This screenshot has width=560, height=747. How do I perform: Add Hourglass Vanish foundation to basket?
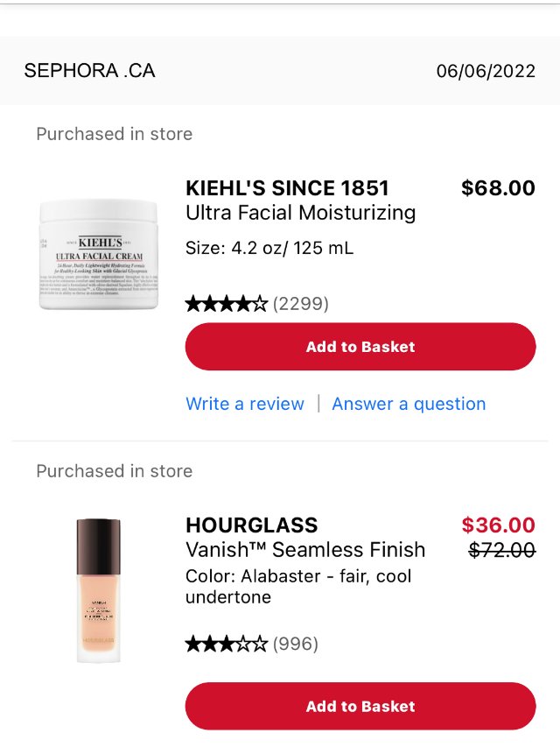pyautogui.click(x=360, y=706)
